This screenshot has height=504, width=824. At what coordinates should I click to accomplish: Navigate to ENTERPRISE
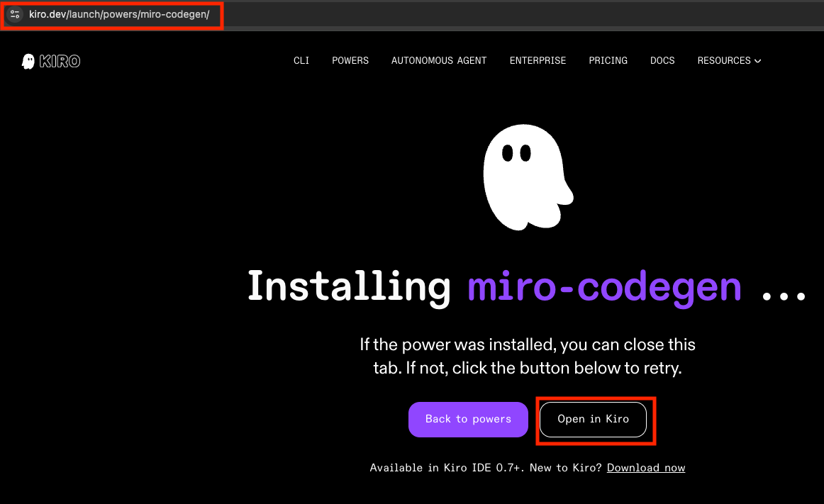pyautogui.click(x=538, y=60)
